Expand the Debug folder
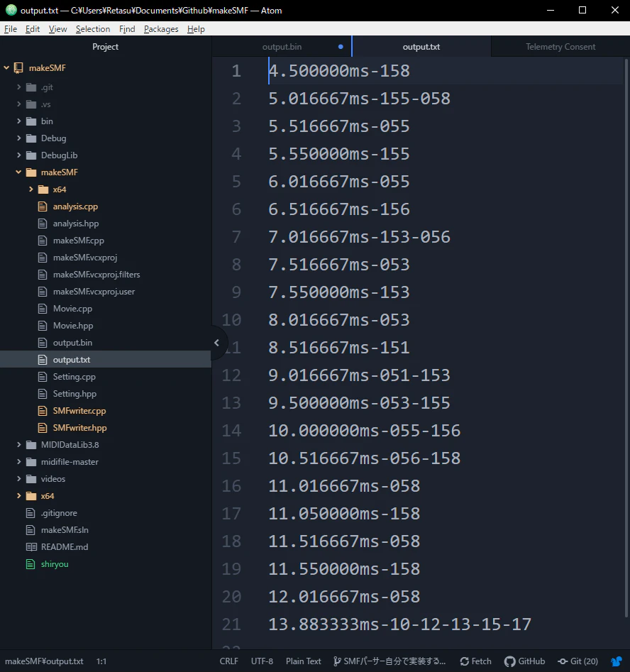 (19, 138)
